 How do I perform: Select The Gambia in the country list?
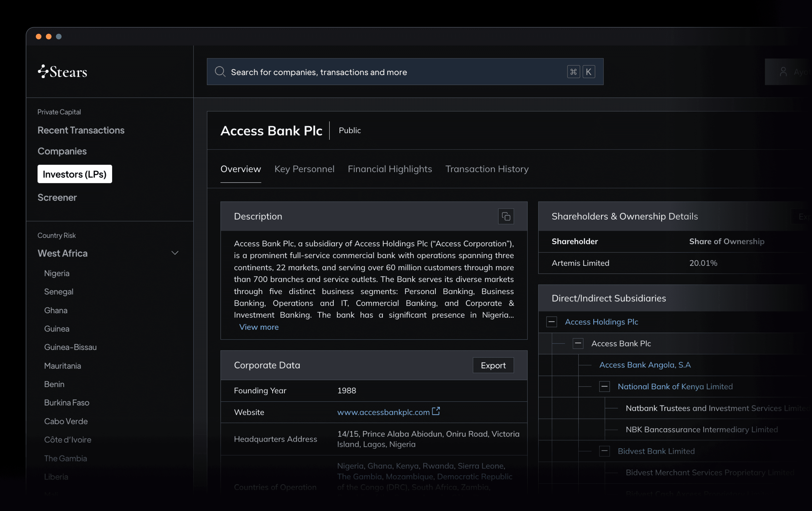pyautogui.click(x=65, y=458)
